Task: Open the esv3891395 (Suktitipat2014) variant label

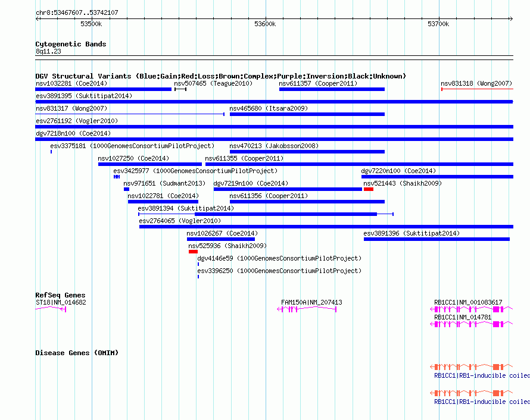Action: 84,96
